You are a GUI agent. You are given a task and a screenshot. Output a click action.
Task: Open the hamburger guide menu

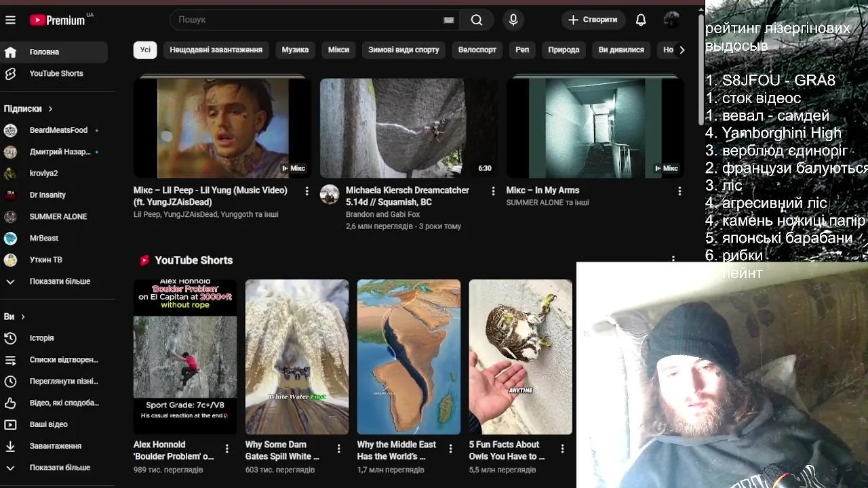10,20
